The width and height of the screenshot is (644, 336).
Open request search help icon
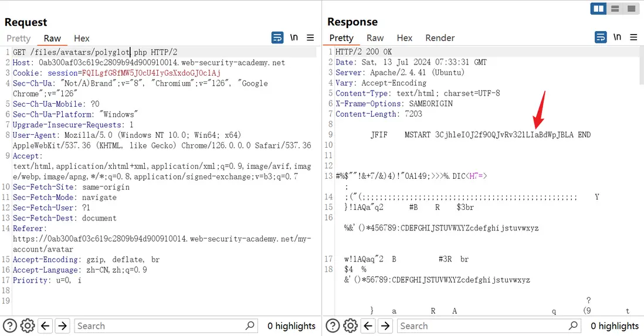(9, 326)
